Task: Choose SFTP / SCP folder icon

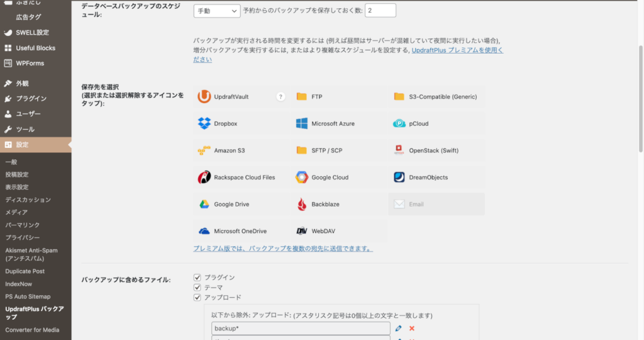Action: tap(301, 150)
